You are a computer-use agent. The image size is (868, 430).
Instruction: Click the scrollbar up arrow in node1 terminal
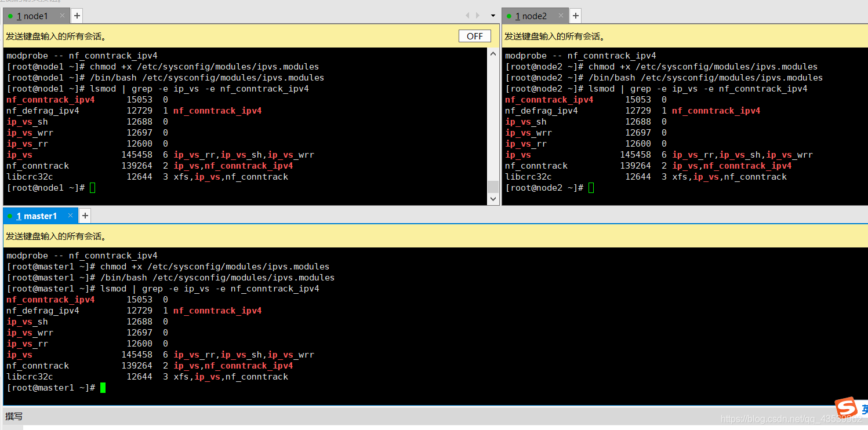point(493,54)
